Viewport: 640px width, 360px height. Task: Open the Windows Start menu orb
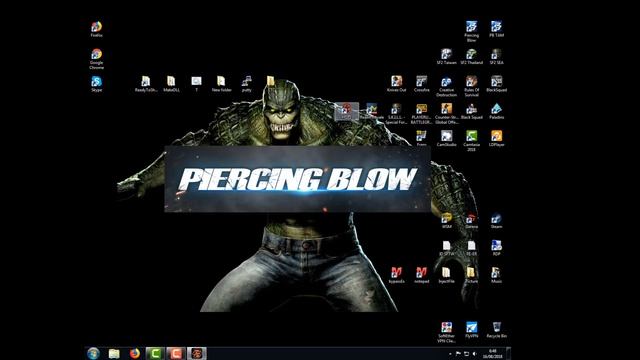pyautogui.click(x=93, y=353)
